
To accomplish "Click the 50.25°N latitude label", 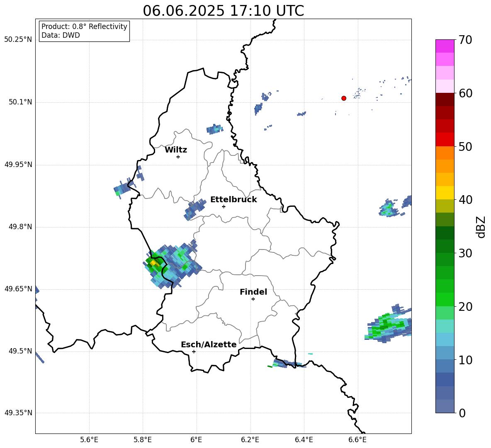I will click(18, 40).
